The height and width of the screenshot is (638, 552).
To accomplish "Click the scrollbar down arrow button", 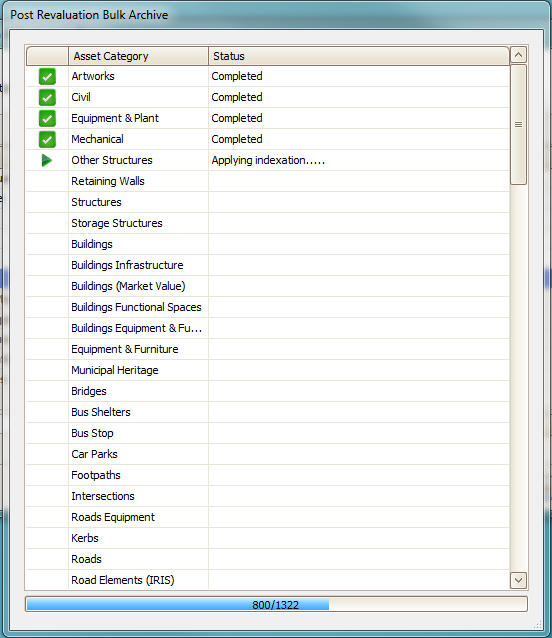I will [518, 580].
